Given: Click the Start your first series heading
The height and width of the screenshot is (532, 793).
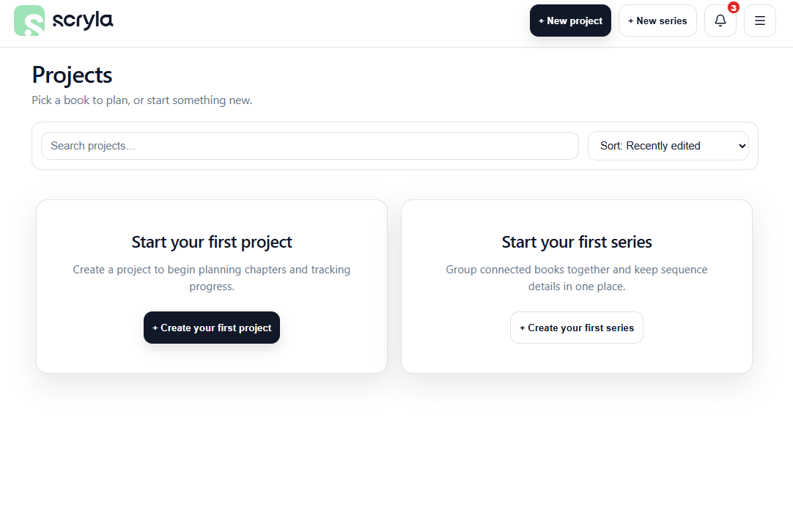Looking at the screenshot, I should tap(577, 242).
